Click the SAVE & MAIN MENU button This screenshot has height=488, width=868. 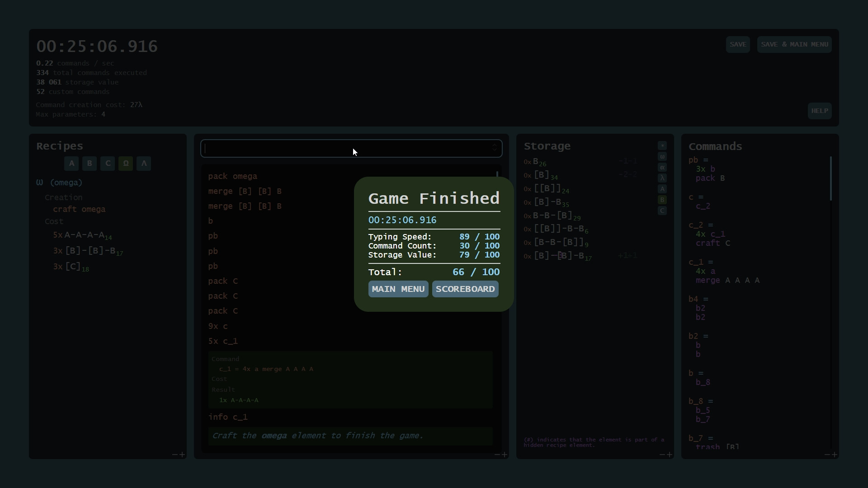coord(794,44)
